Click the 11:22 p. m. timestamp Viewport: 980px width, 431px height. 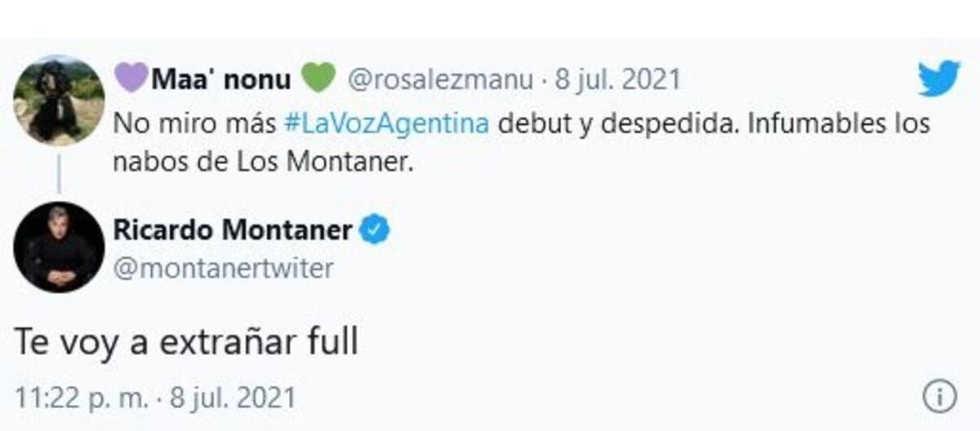click(x=82, y=398)
